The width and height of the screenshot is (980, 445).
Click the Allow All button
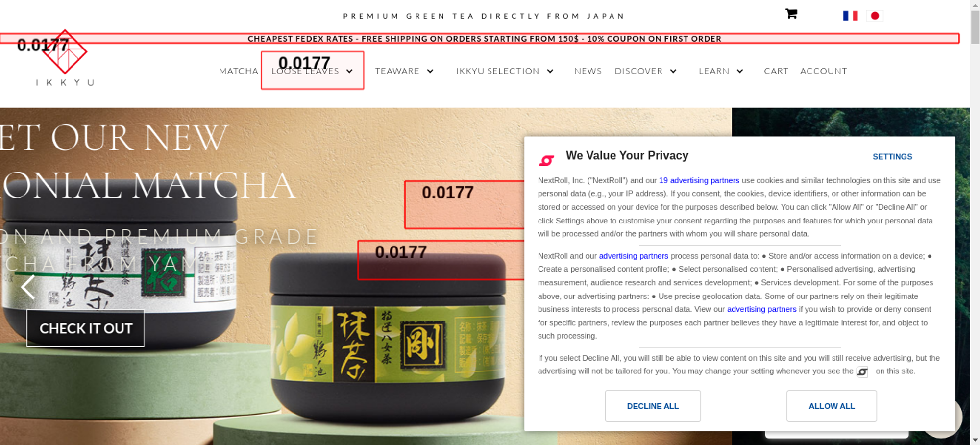[x=832, y=406]
